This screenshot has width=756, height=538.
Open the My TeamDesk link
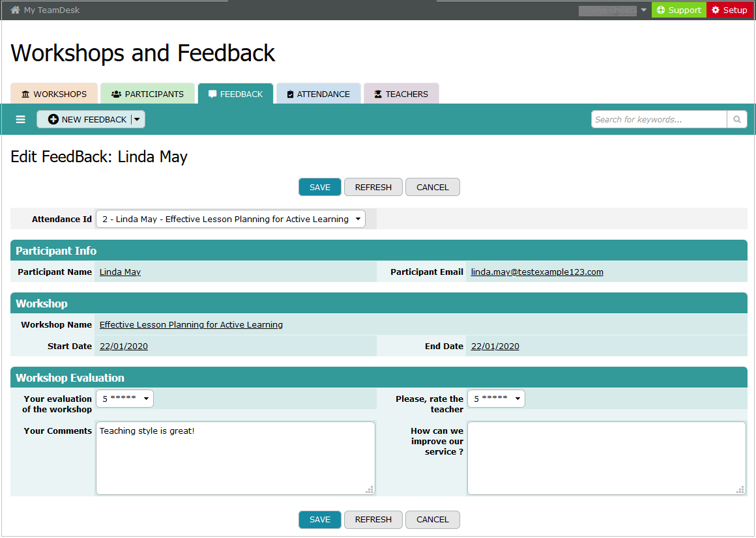click(x=51, y=10)
